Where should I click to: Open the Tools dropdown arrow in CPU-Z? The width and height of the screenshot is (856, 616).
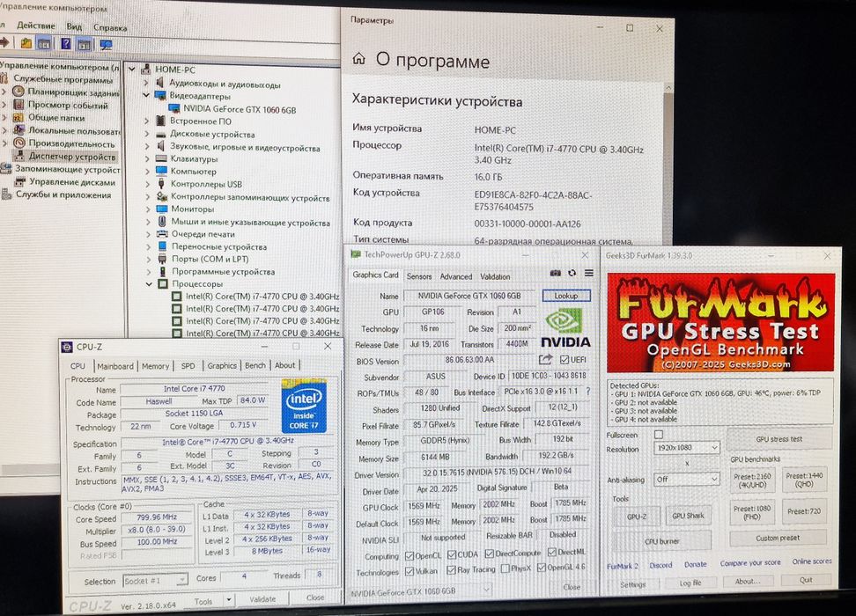tap(229, 600)
